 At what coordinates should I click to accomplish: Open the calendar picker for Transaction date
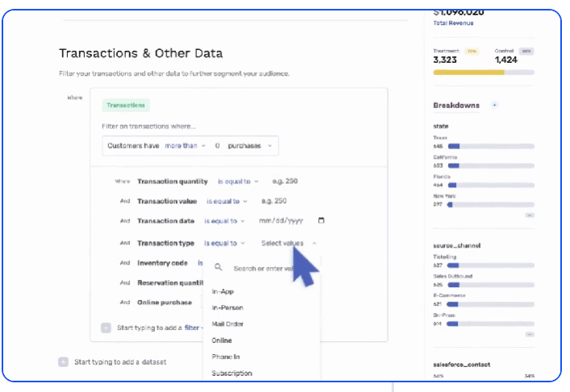tap(321, 220)
